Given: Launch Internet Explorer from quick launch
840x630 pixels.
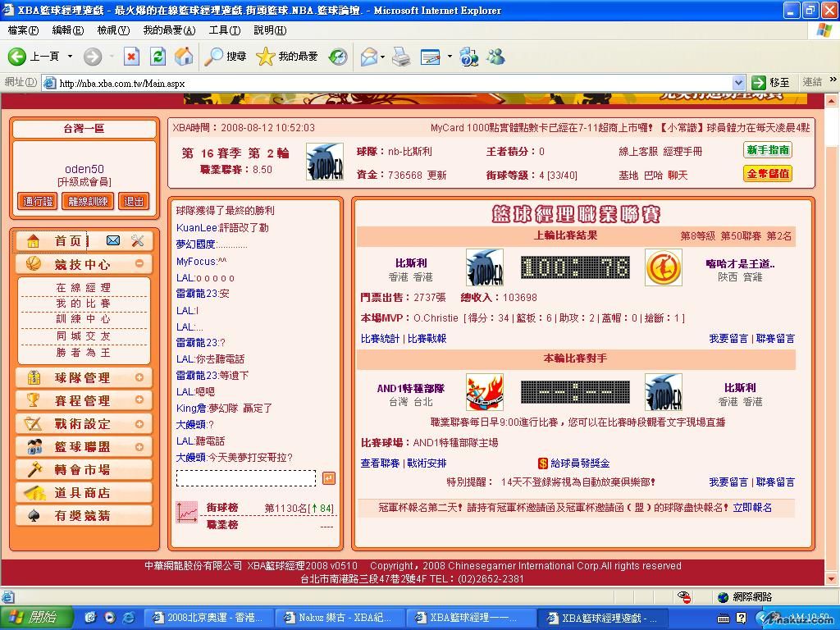Looking at the screenshot, I should click(129, 618).
